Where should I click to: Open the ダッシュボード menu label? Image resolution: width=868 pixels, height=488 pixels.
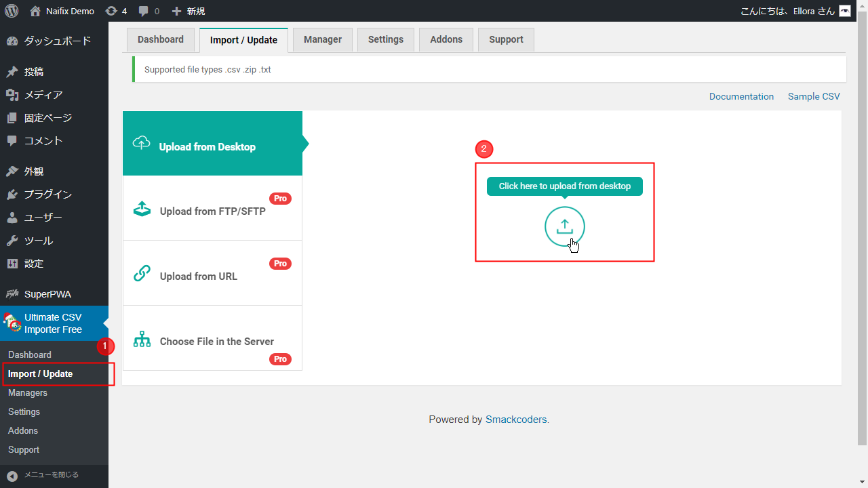[58, 41]
